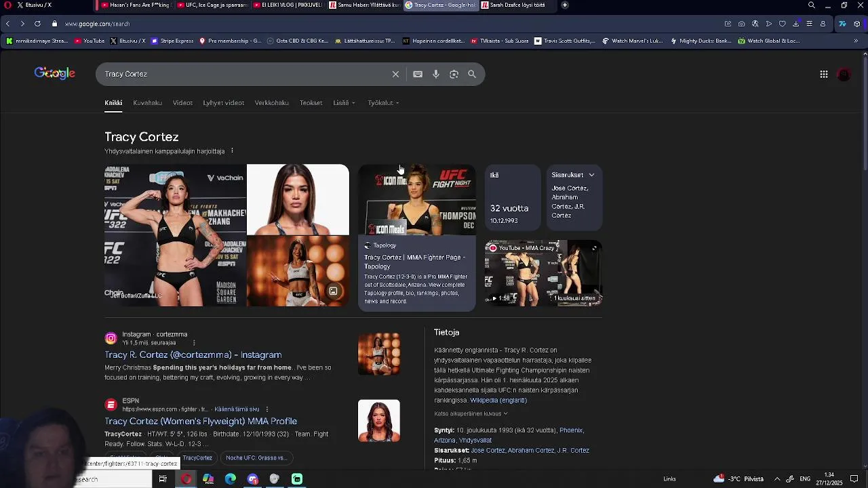This screenshot has width=868, height=488.
Task: Clear the search box with the X icon
Action: (395, 74)
